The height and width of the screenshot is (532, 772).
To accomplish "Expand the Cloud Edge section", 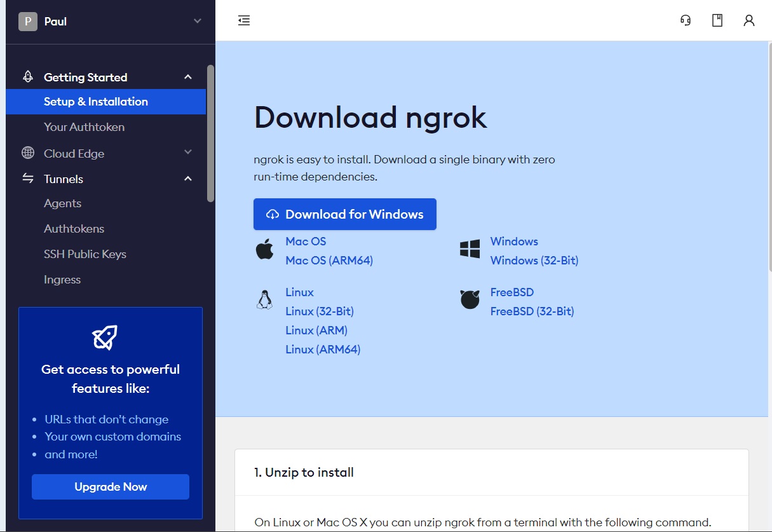I will coord(188,153).
